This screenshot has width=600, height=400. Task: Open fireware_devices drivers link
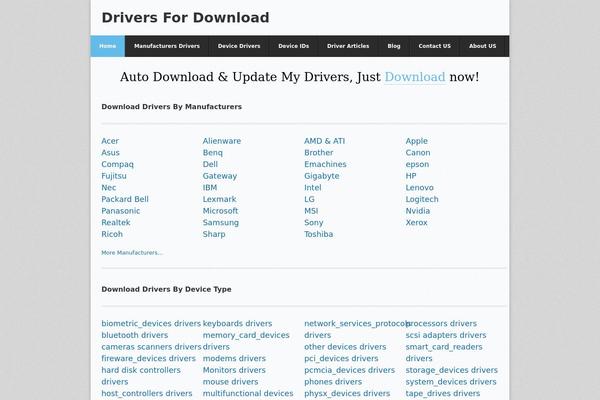click(148, 358)
